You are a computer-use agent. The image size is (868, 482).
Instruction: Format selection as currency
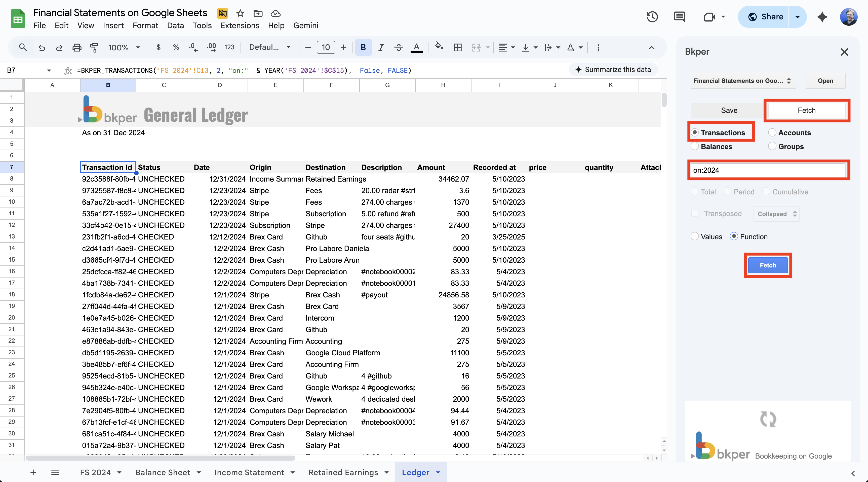[158, 47]
